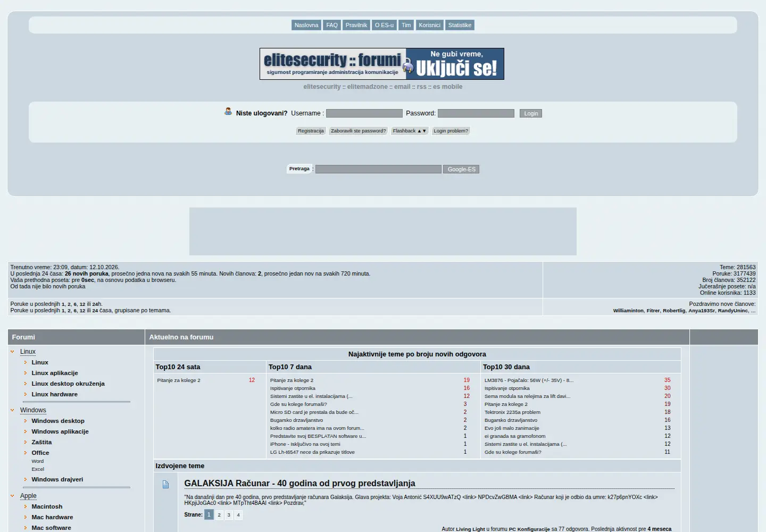Go to the O ES-u page

pos(384,25)
